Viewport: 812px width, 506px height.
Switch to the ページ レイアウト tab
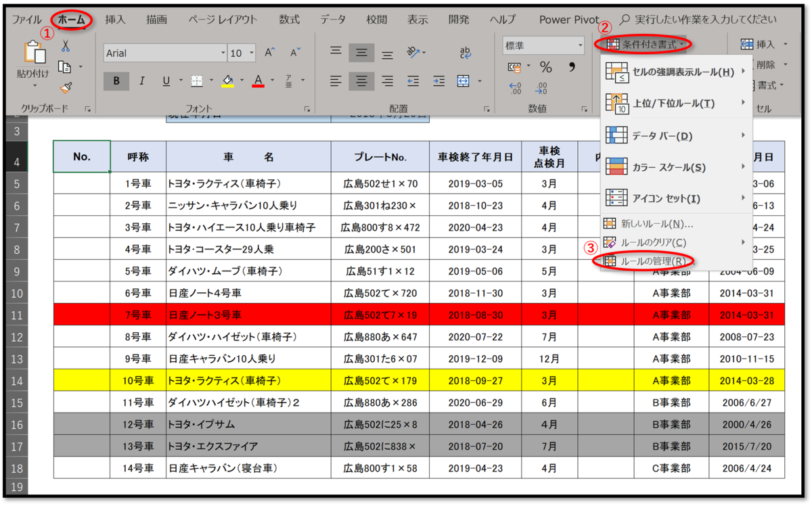coord(223,20)
